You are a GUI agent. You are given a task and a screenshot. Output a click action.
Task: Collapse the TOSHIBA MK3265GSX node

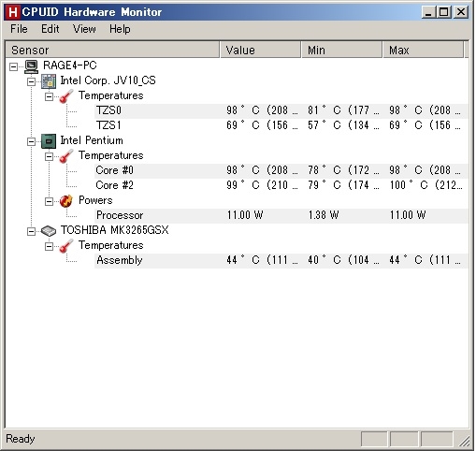31,231
